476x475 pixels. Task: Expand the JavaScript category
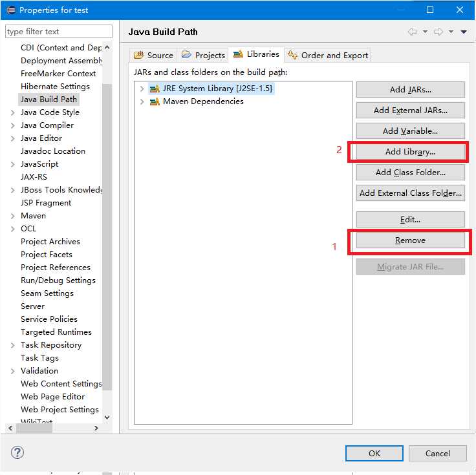click(12, 164)
